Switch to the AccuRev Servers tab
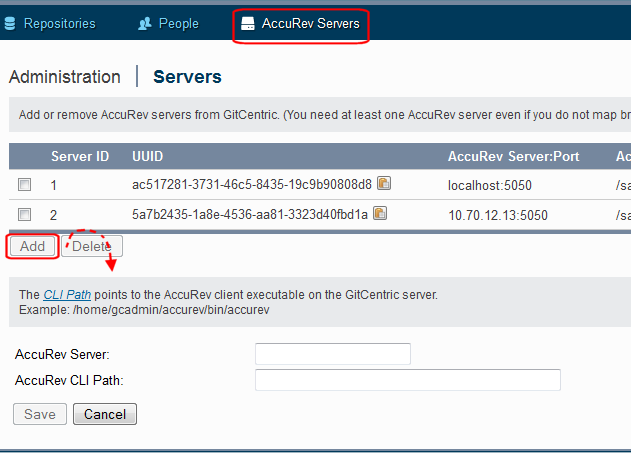The height and width of the screenshot is (453, 631). point(301,24)
